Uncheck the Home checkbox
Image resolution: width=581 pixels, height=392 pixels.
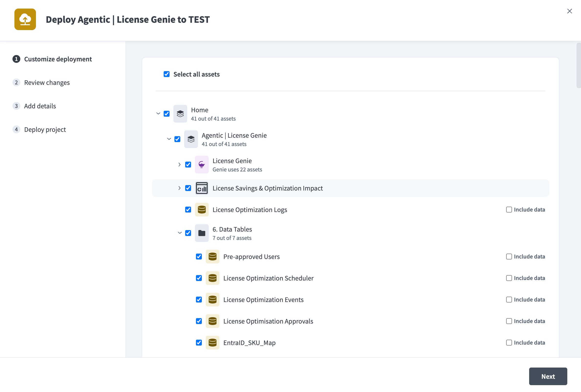[167, 114]
